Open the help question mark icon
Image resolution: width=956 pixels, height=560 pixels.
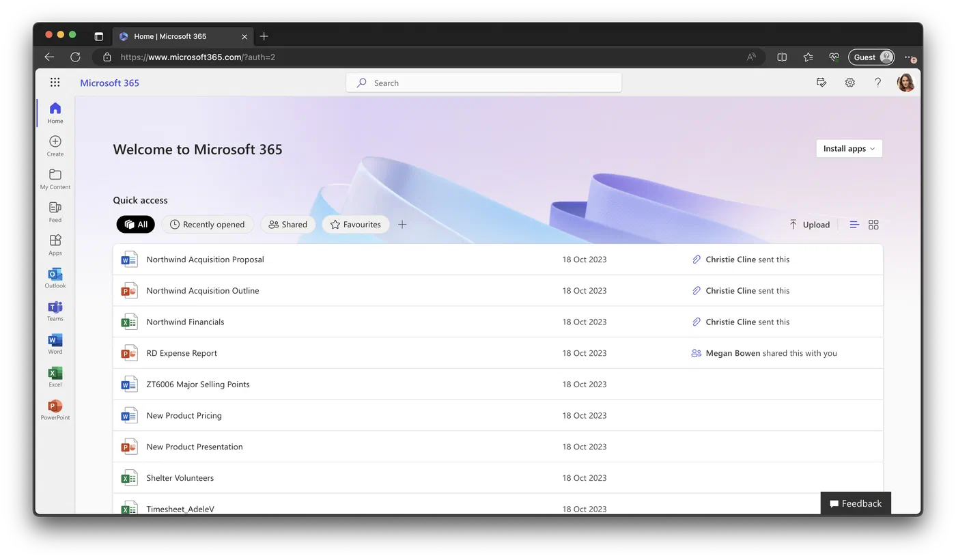click(877, 83)
